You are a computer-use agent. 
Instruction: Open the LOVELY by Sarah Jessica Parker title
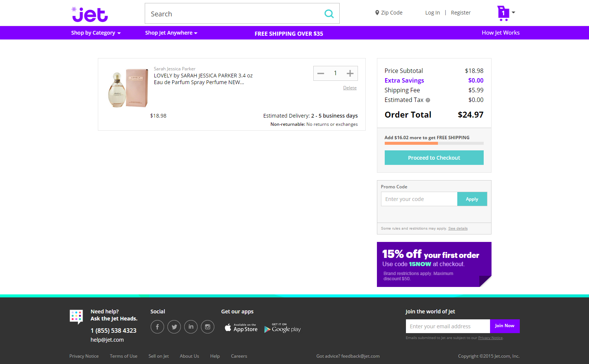[203, 79]
